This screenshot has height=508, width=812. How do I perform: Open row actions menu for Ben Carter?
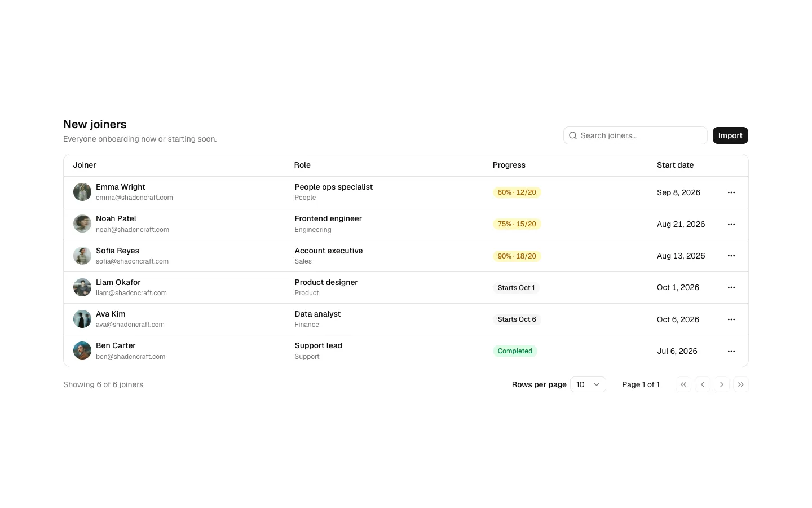coord(731,351)
